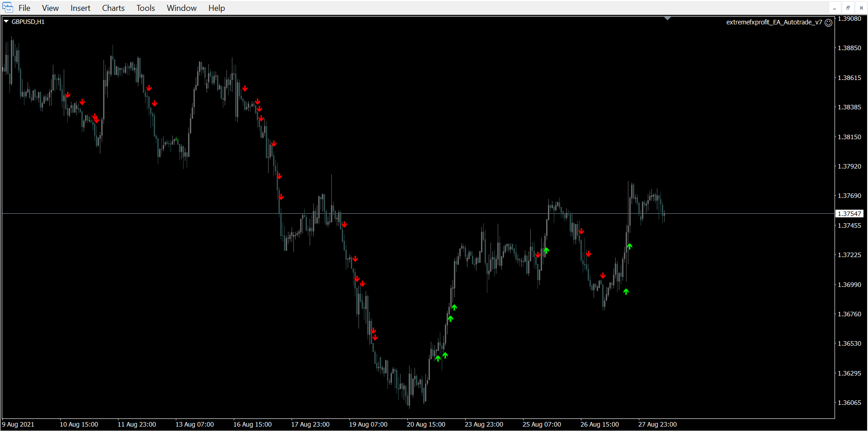This screenshot has width=868, height=432.
Task: Click the chart shift triangle marker at top
Action: (667, 19)
